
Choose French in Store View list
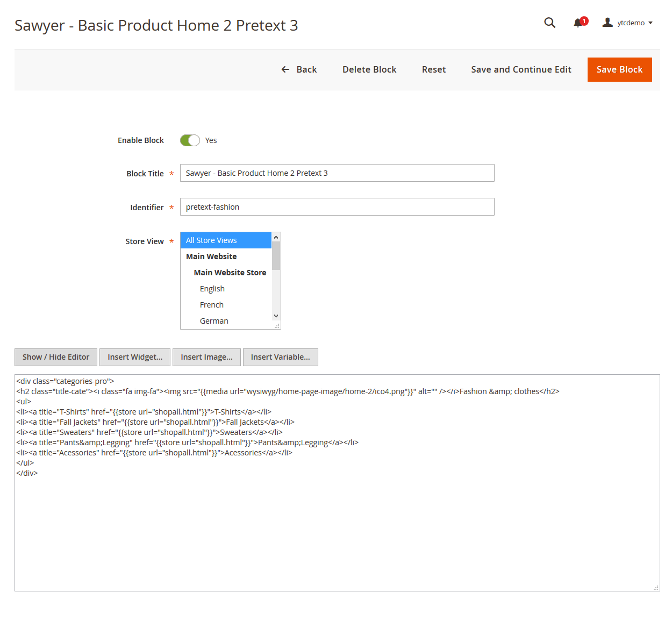tap(212, 305)
